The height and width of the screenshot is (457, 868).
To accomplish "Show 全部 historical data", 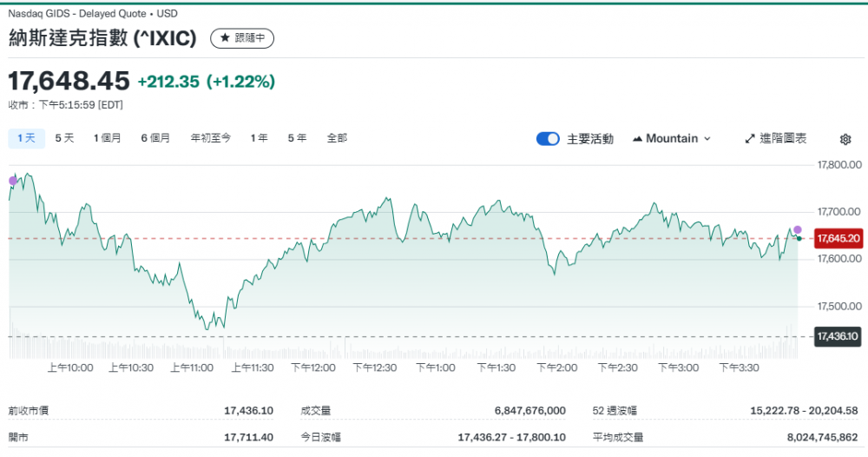I will pyautogui.click(x=337, y=137).
